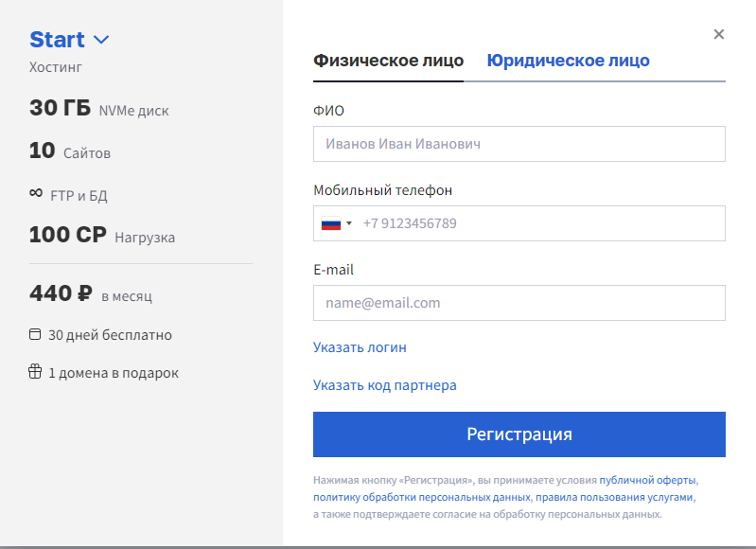Open the Russian flag country selector
Image resolution: width=756 pixels, height=549 pixels.
[337, 223]
